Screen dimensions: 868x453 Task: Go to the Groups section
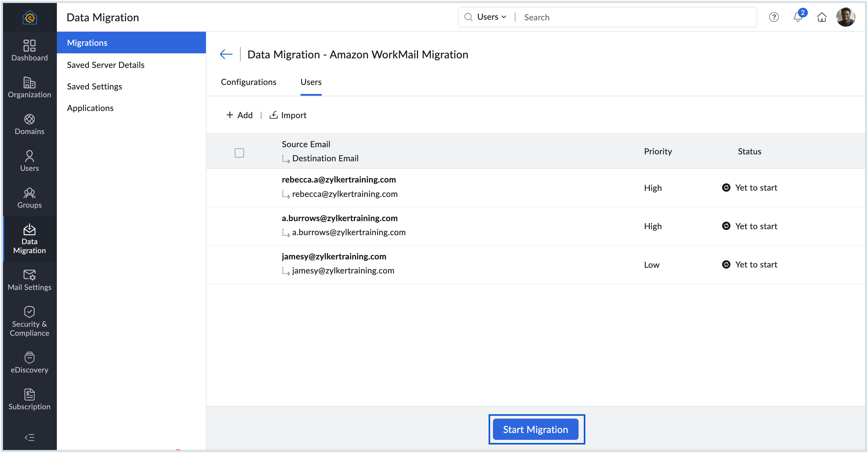(x=29, y=198)
